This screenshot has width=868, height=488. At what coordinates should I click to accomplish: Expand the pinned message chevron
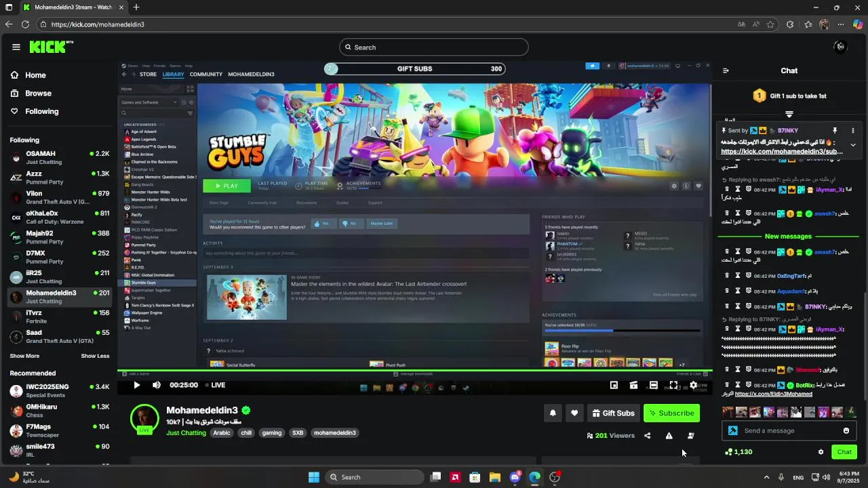coord(853,144)
